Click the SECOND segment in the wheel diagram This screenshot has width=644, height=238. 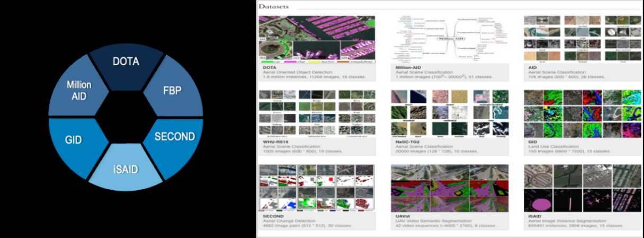[174, 137]
